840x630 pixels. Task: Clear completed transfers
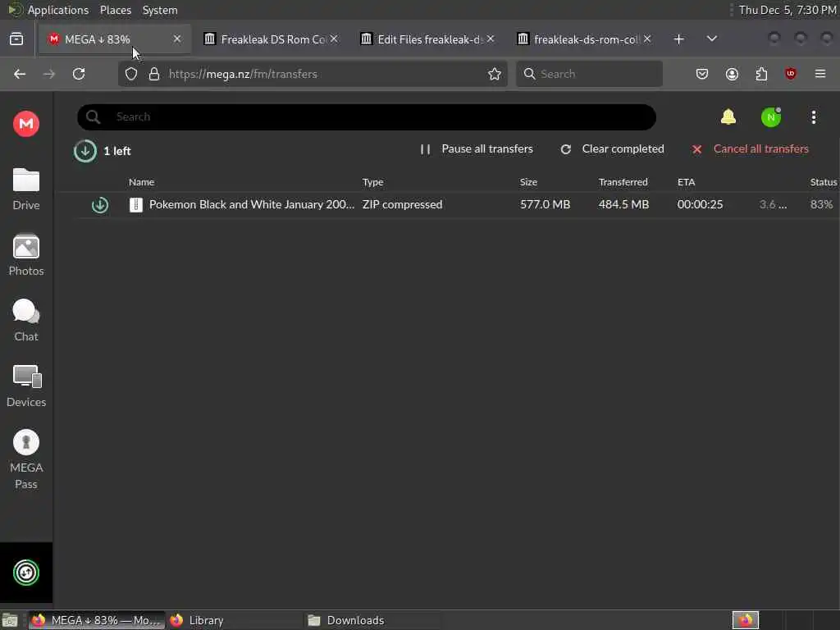pyautogui.click(x=612, y=149)
